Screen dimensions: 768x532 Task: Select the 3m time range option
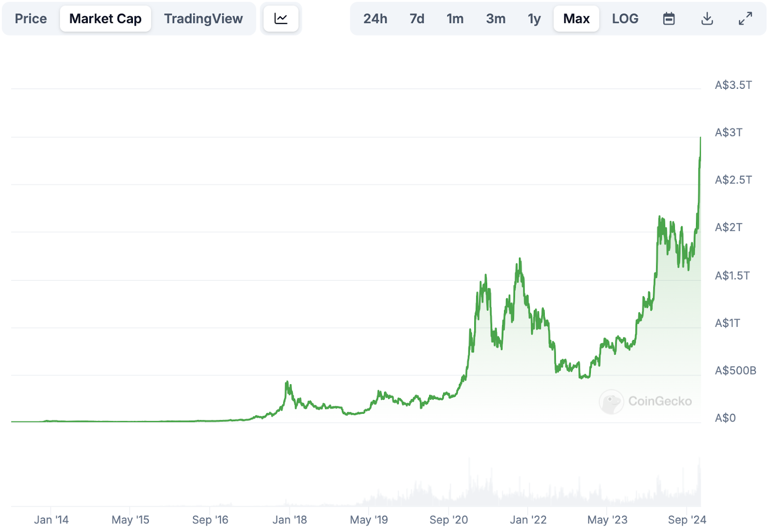click(495, 19)
